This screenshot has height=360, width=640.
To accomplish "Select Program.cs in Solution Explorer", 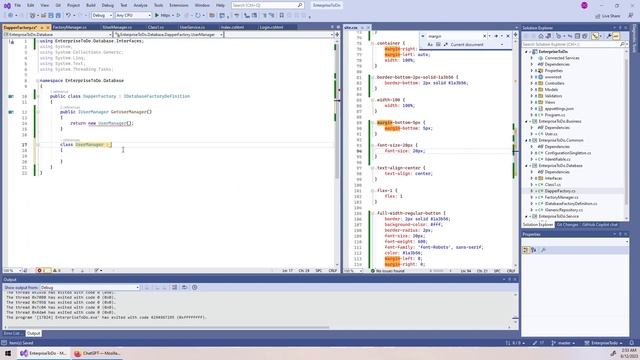I will [555, 115].
